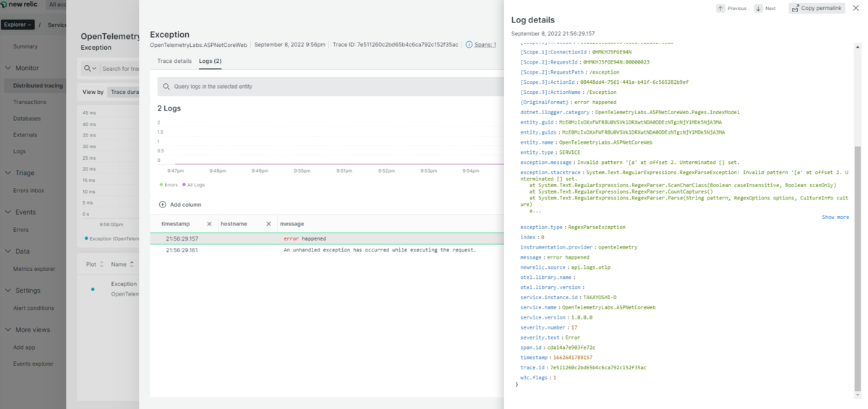Open the Explorer dropdown

pyautogui.click(x=18, y=25)
